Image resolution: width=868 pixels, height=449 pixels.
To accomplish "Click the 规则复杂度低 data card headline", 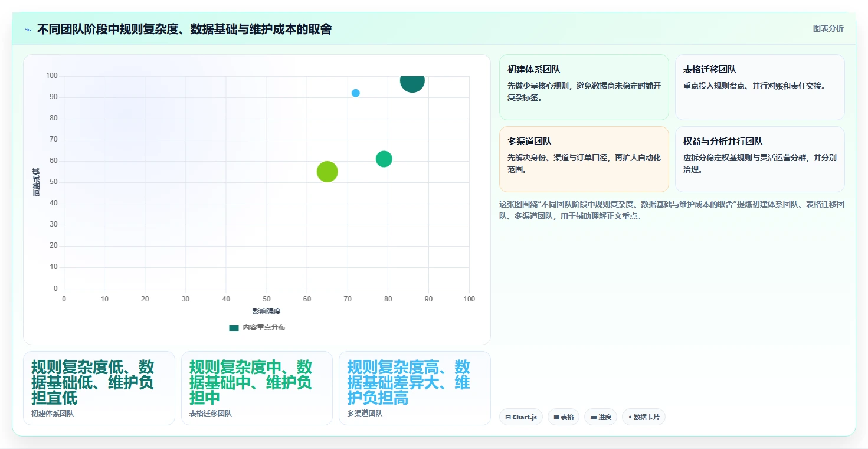I will [x=93, y=382].
